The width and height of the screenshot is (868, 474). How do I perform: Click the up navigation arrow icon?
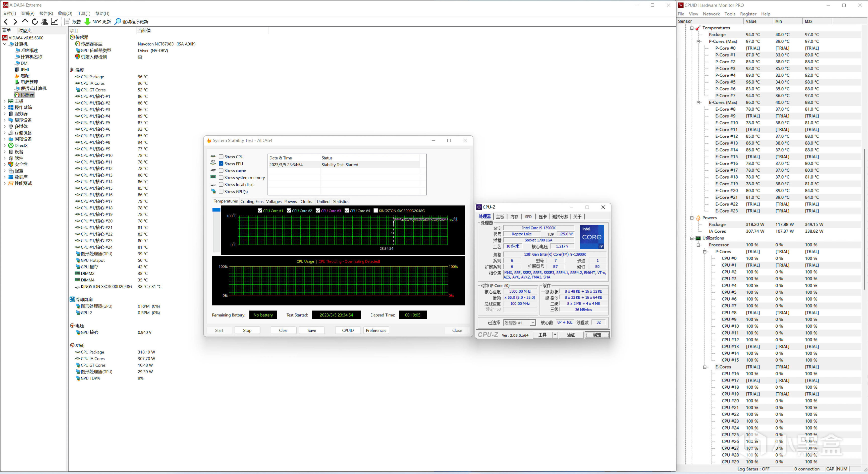pyautogui.click(x=25, y=21)
